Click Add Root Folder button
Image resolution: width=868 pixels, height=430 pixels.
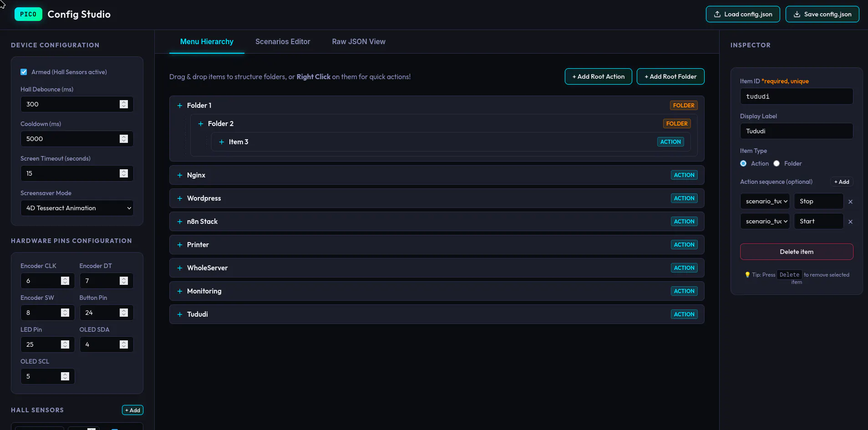point(670,76)
